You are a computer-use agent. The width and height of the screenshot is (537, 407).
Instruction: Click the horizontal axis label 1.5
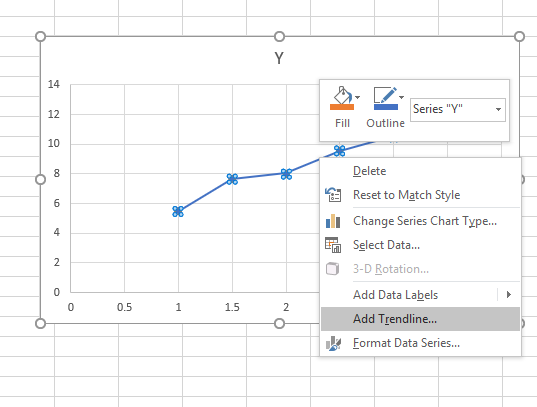(232, 307)
